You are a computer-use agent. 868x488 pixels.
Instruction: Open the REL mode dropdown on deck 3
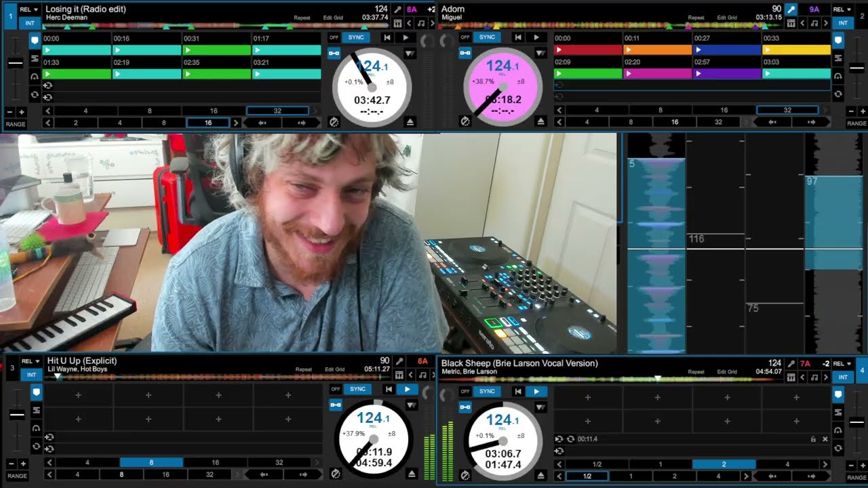(x=30, y=361)
